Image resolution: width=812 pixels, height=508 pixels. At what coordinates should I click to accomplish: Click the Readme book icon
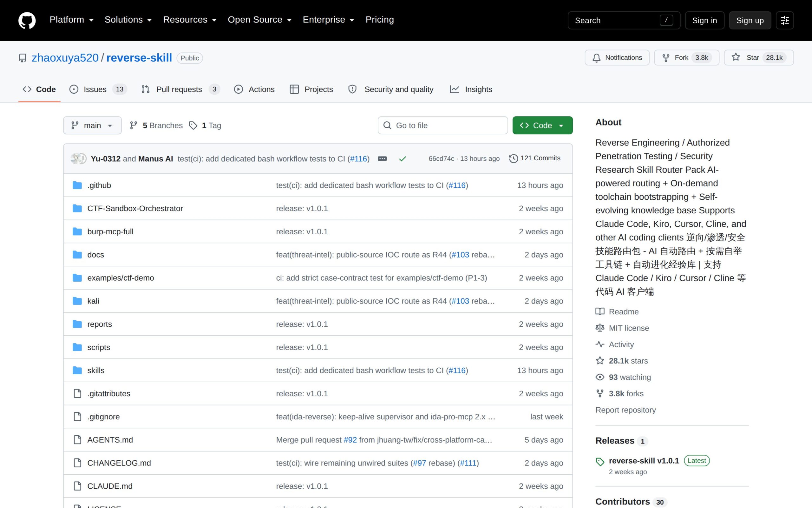[x=599, y=311]
